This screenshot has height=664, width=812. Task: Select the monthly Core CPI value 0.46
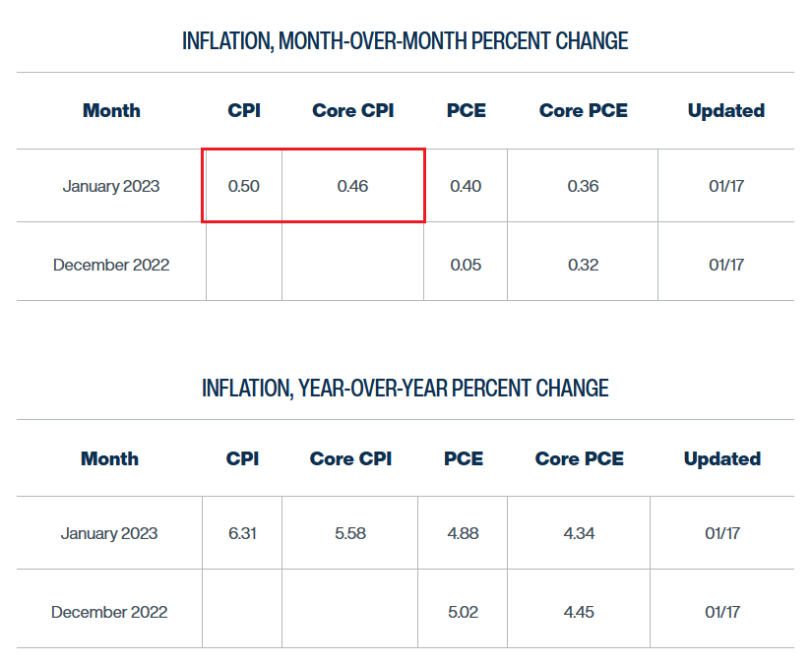pyautogui.click(x=352, y=186)
